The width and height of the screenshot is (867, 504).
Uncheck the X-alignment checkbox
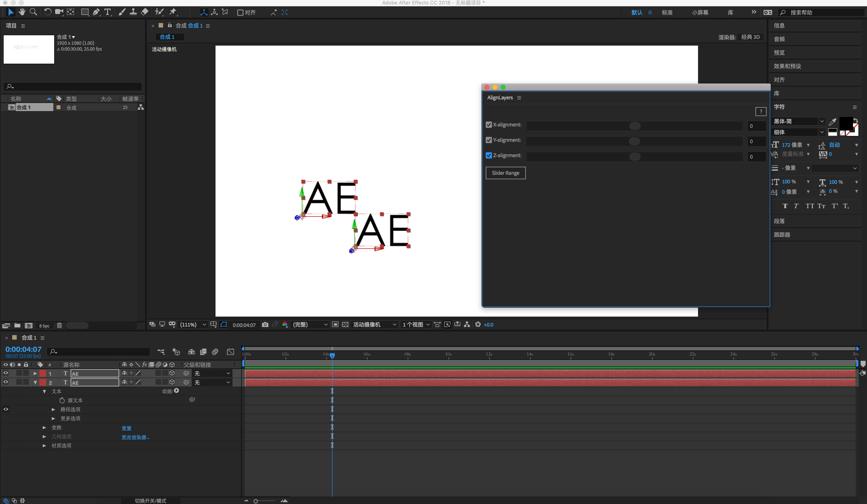(489, 125)
